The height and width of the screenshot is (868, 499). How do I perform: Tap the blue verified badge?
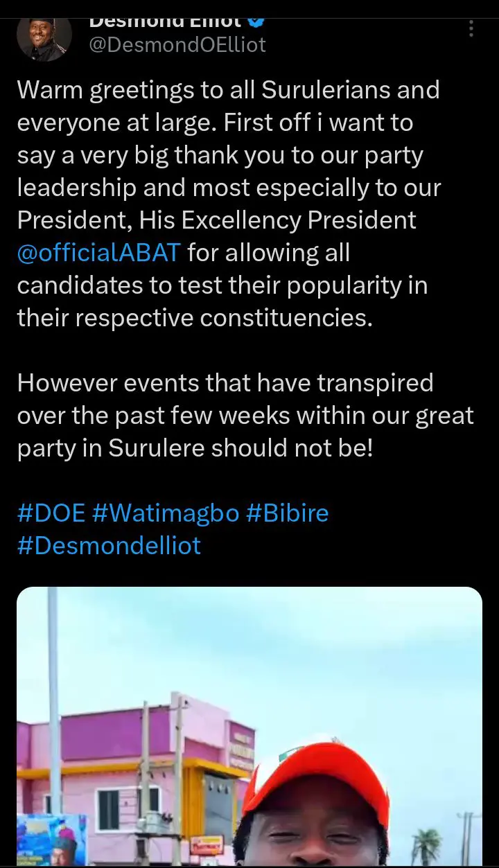(x=256, y=21)
